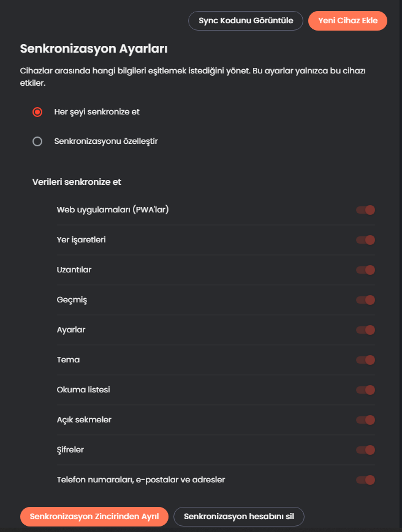Toggle Yer işaretleri sync switch
The width and height of the screenshot is (402, 532).
tap(366, 240)
